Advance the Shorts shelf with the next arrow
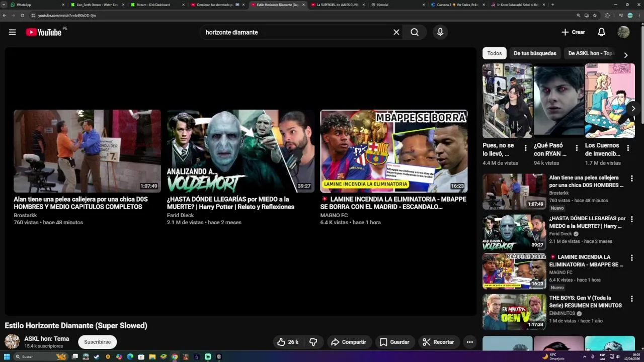 coord(633,109)
